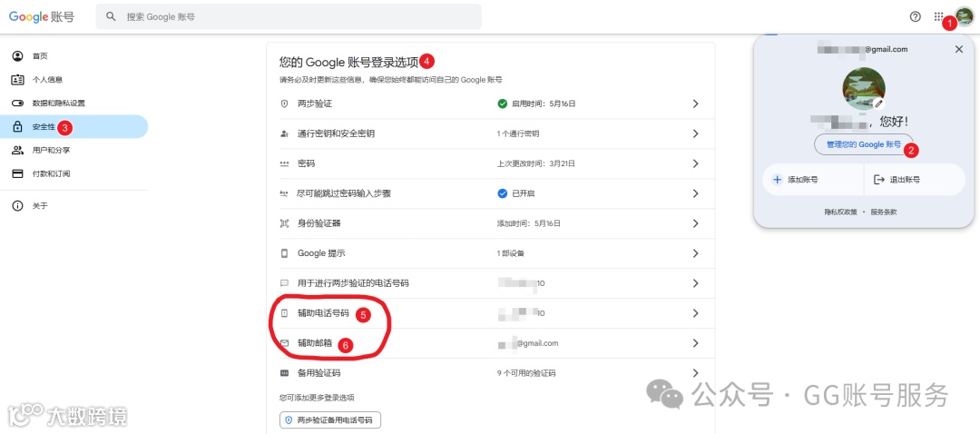Click the pencil edit icon on avatar
980x434 pixels.
(878, 104)
